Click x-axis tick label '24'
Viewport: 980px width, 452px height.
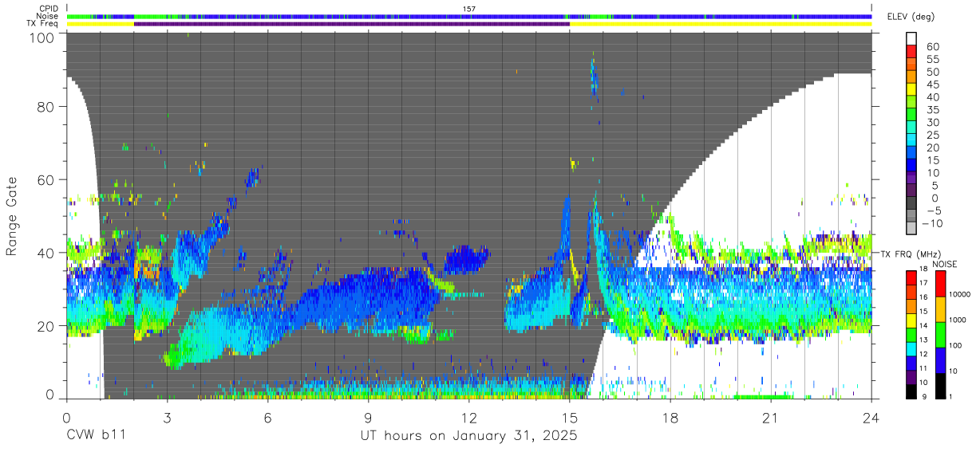(x=871, y=417)
